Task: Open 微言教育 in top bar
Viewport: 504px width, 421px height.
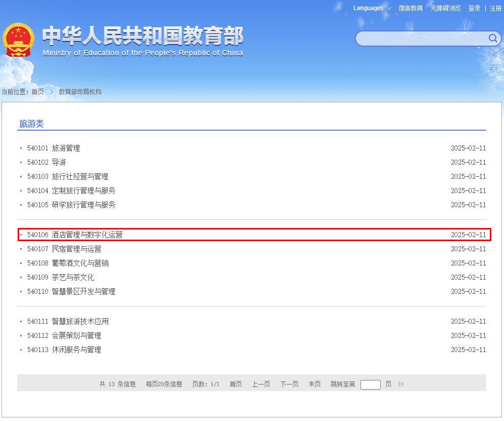Action: [410, 8]
